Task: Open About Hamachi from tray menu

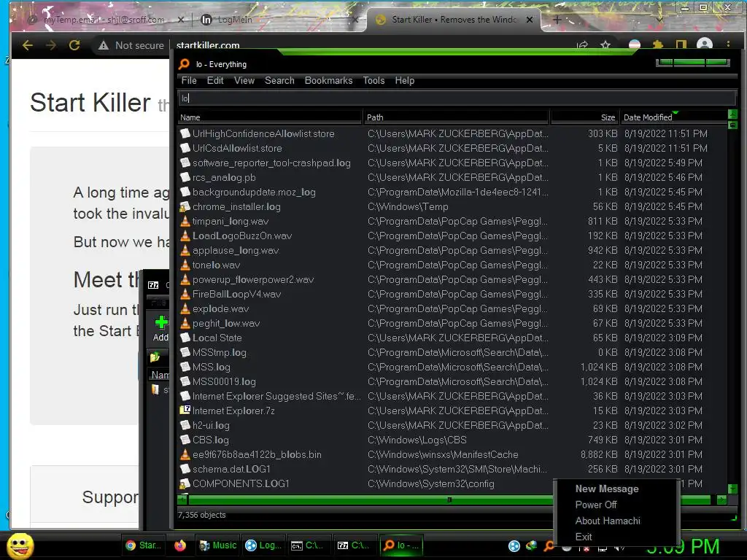Action: 608,521
